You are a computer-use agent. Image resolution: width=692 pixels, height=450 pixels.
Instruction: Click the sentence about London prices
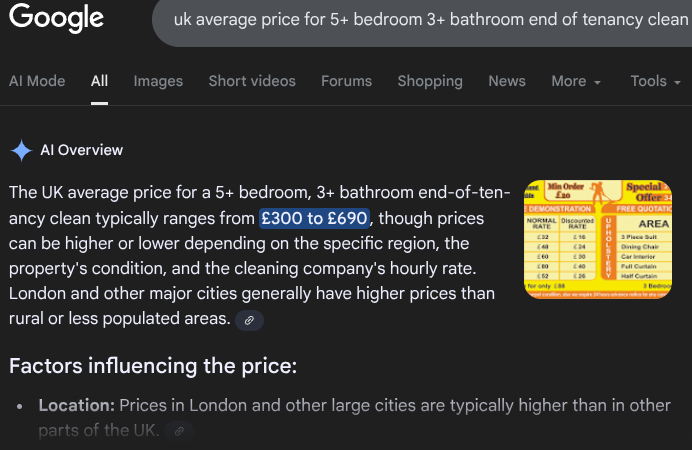tap(250, 293)
